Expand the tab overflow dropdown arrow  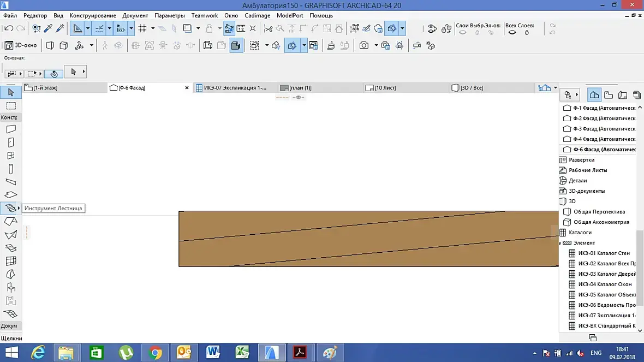pos(556,87)
